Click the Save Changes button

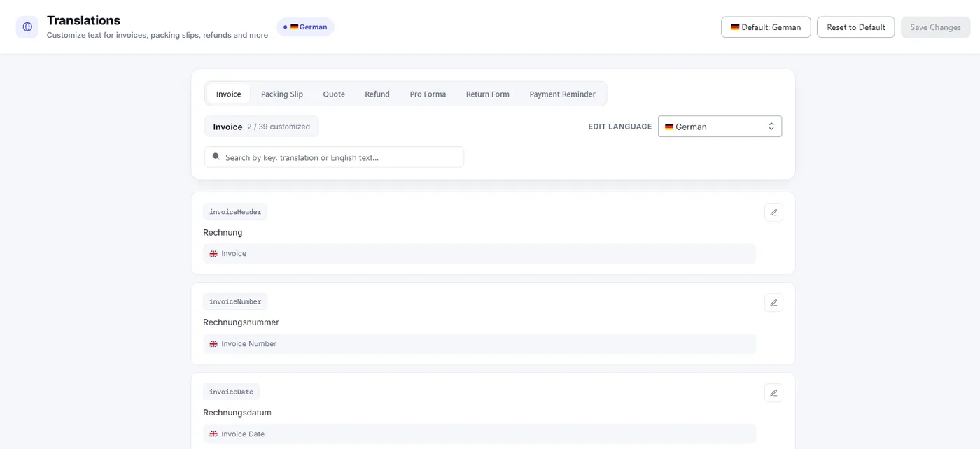pyautogui.click(x=935, y=27)
